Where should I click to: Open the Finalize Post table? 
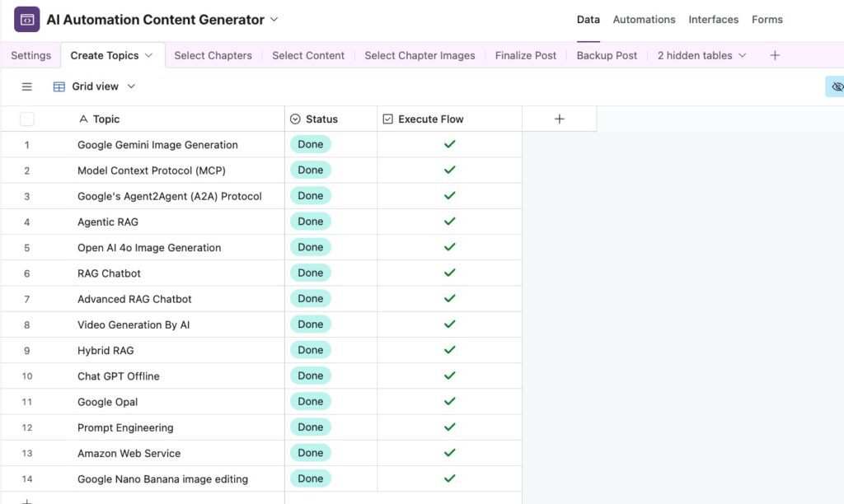pos(525,55)
